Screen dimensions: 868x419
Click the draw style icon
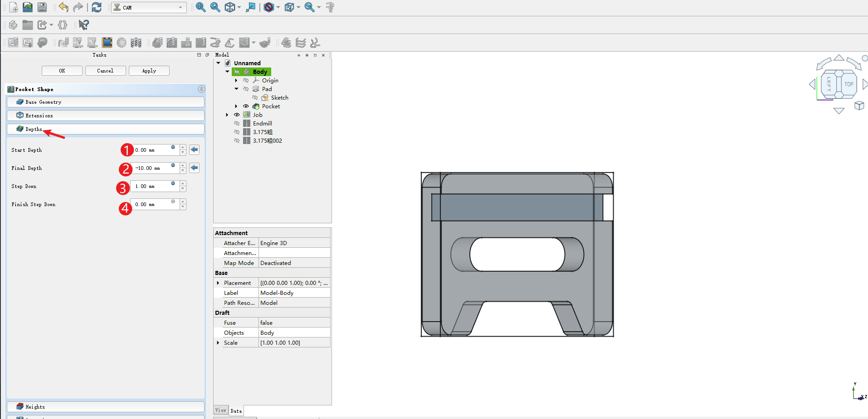click(269, 7)
